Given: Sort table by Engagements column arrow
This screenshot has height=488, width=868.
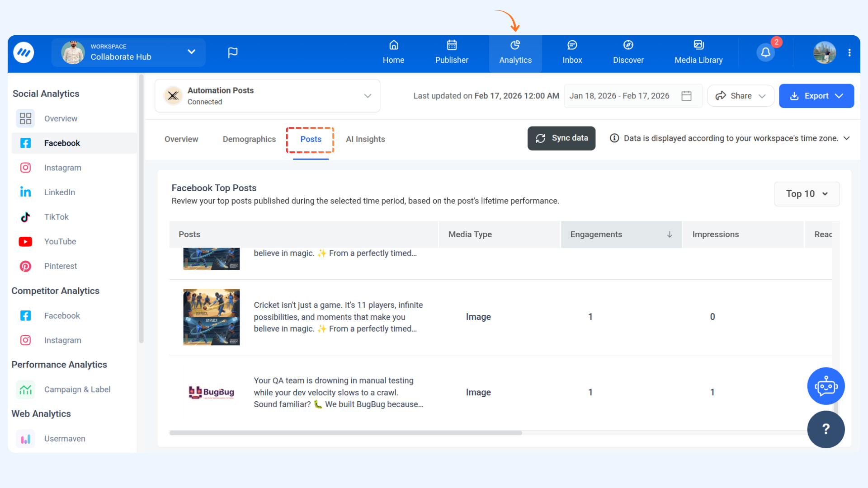Looking at the screenshot, I should [x=670, y=235].
